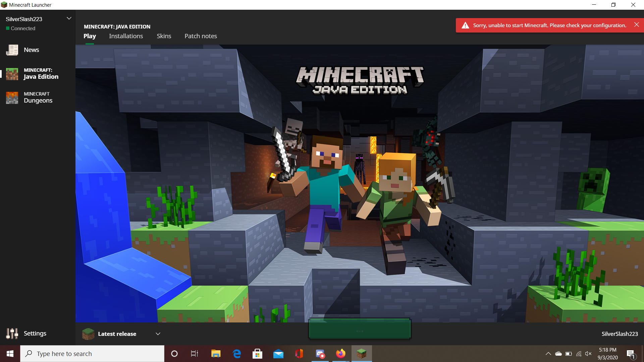Viewport: 644px width, 362px height.
Task: Open the Windows notification center
Action: [x=631, y=354]
